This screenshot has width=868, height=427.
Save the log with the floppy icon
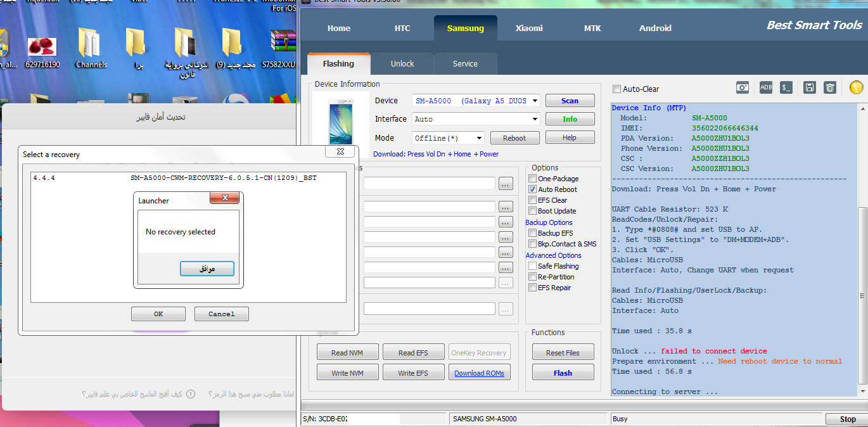(x=809, y=88)
